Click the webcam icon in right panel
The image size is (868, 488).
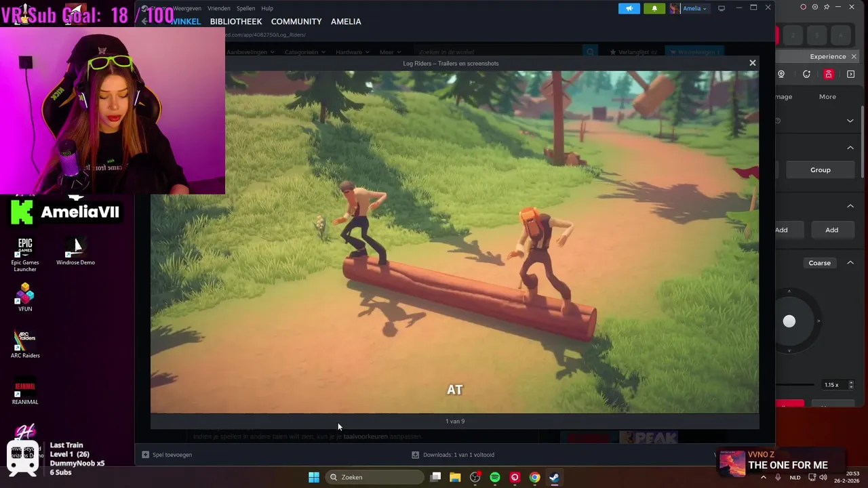pos(781,74)
